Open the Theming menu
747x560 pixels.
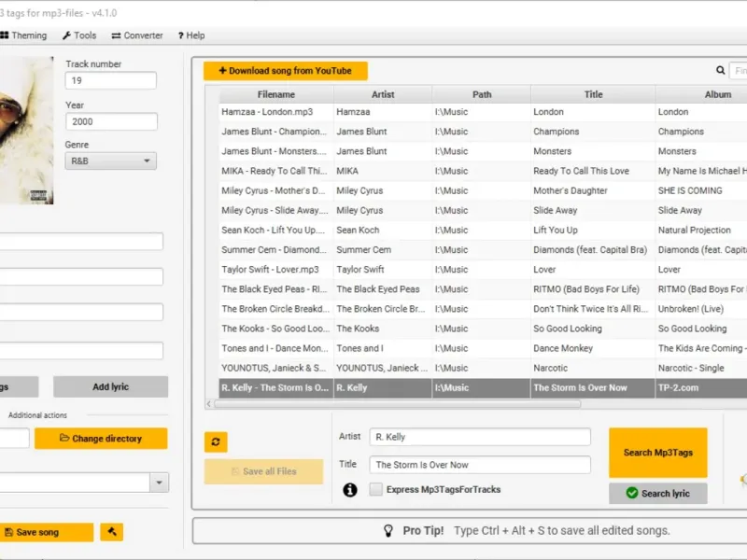[23, 35]
